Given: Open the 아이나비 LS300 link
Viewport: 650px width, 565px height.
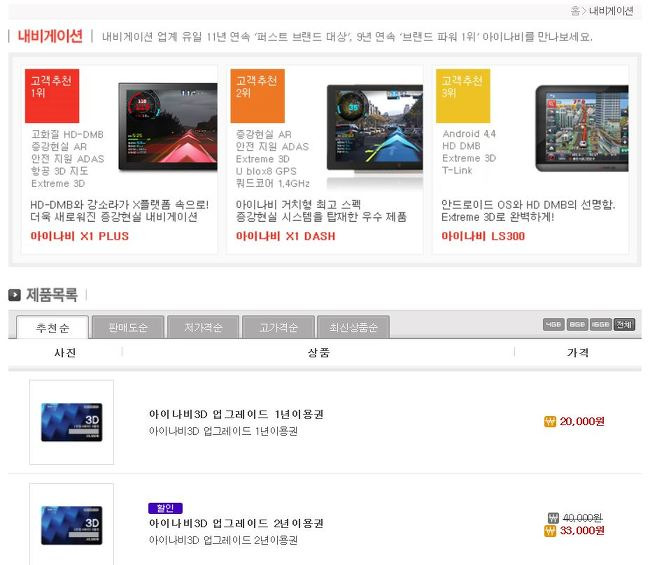Looking at the screenshot, I should (x=483, y=236).
